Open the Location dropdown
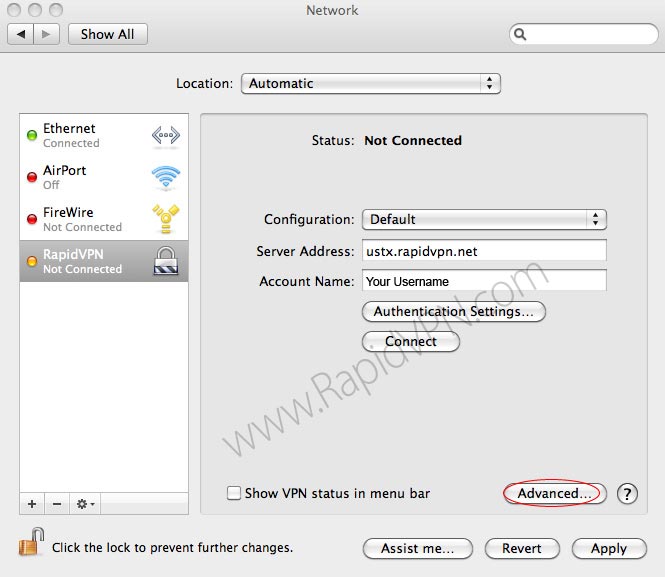This screenshot has width=665, height=577. point(371,84)
